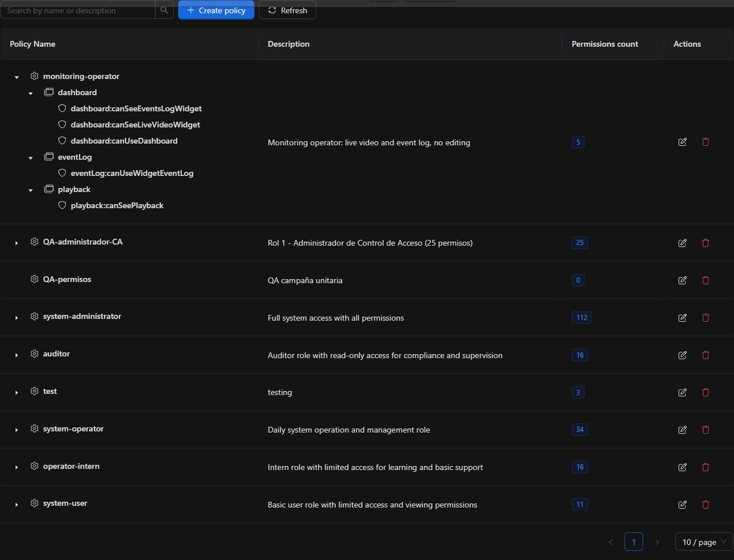The width and height of the screenshot is (734, 560).
Task: Click the Create policy button
Action: tap(216, 10)
